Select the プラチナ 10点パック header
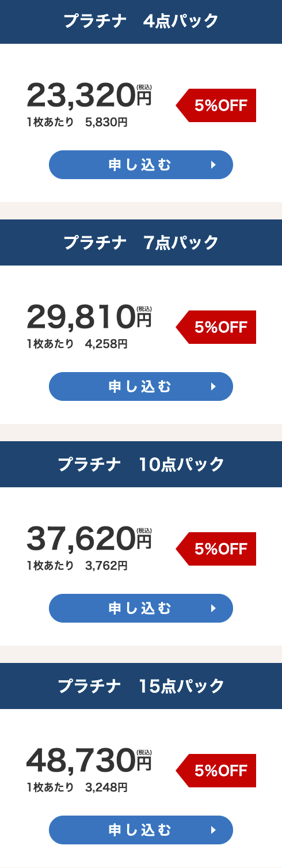Viewport: 282px width, 868px height. [x=141, y=464]
